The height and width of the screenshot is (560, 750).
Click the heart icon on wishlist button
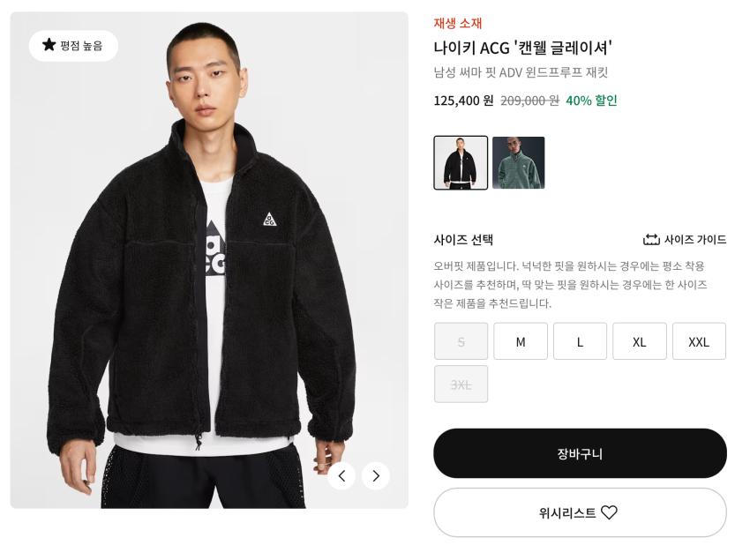[609, 512]
